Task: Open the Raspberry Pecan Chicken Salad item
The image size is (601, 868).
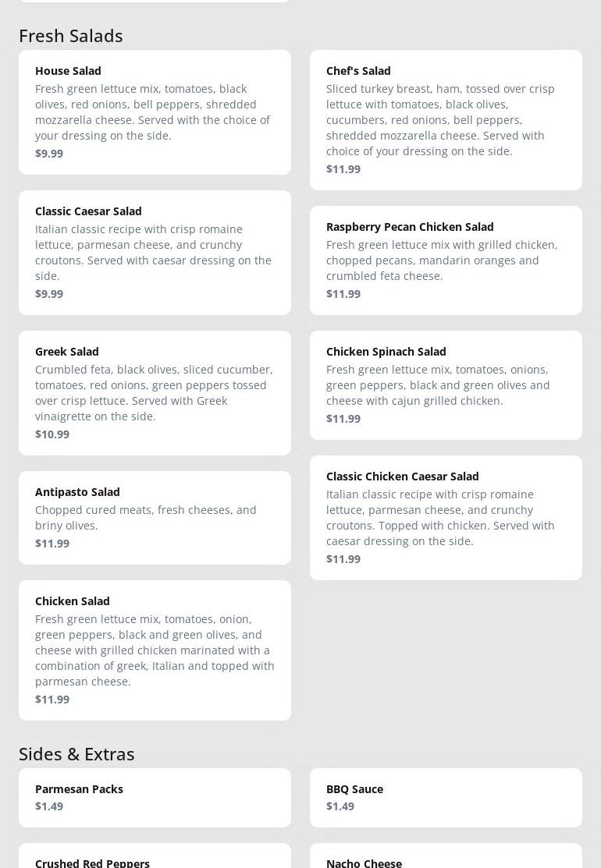Action: (446, 260)
